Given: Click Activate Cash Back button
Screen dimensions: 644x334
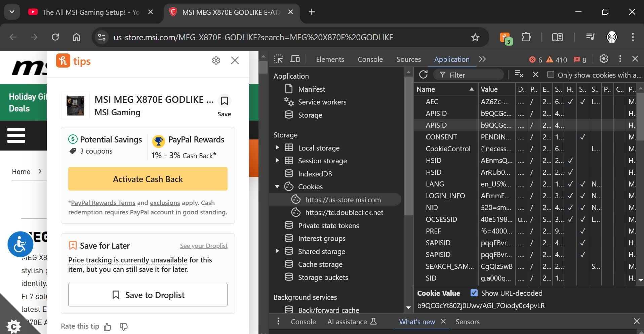Looking at the screenshot, I should point(148,179).
